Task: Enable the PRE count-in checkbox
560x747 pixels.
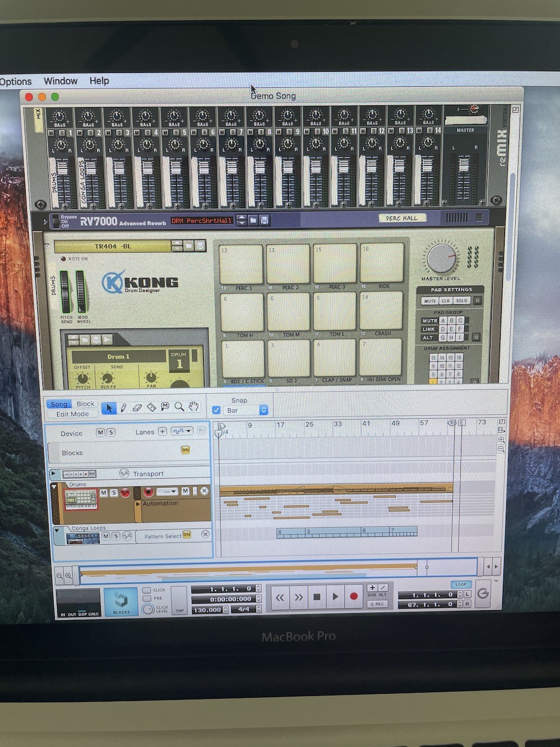Action: point(147,598)
